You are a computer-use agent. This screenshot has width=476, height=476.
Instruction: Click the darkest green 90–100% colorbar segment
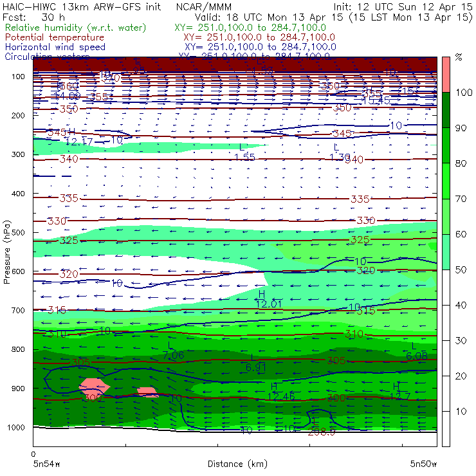pos(446,110)
